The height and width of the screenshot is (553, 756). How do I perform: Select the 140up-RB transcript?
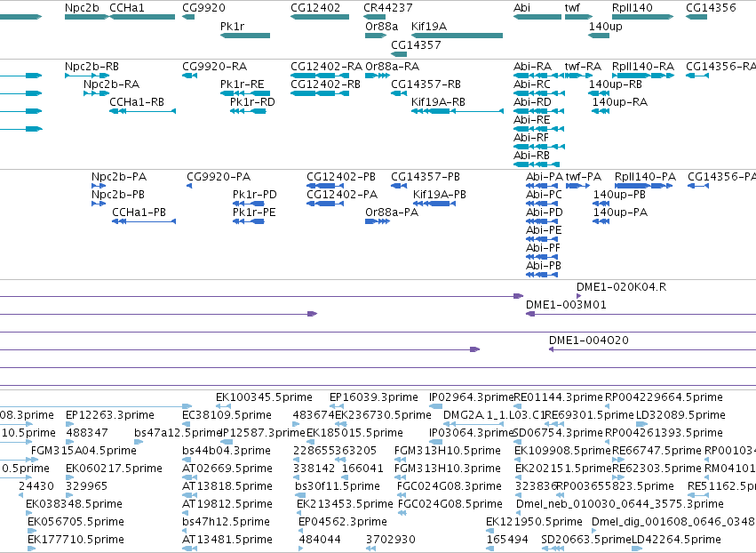click(599, 93)
